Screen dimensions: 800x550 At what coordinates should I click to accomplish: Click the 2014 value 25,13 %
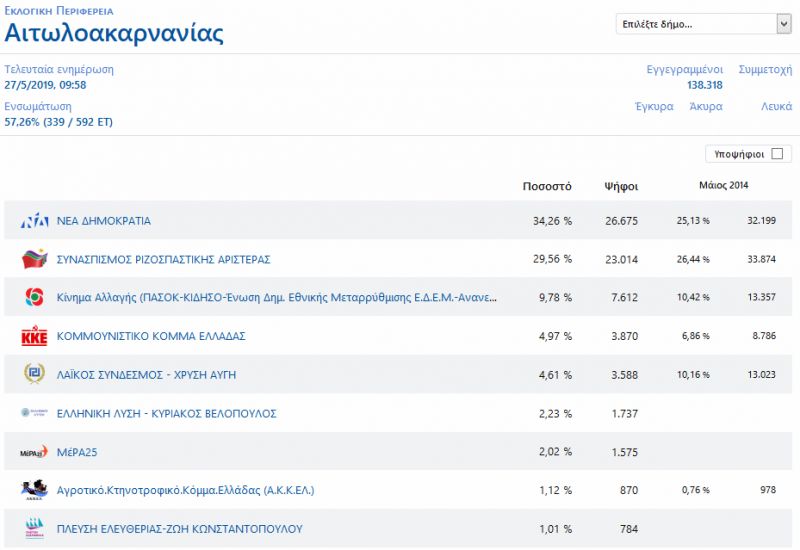click(693, 220)
